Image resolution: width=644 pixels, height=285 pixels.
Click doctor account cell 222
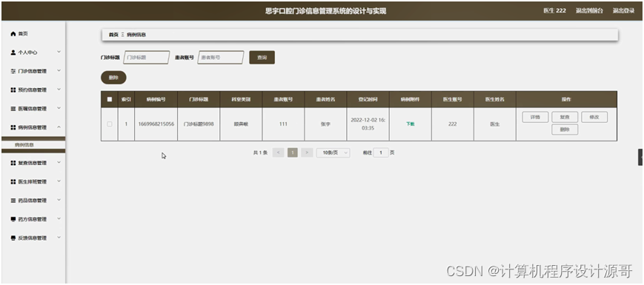453,124
